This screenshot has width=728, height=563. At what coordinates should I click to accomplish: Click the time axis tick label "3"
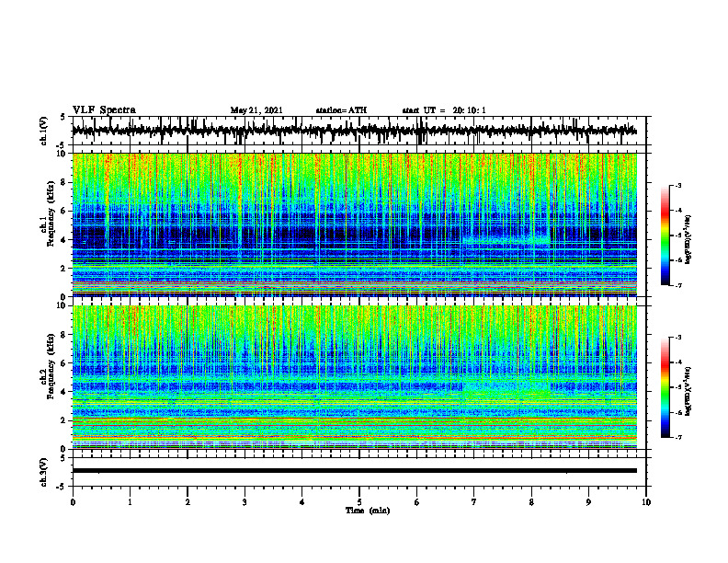(x=245, y=502)
